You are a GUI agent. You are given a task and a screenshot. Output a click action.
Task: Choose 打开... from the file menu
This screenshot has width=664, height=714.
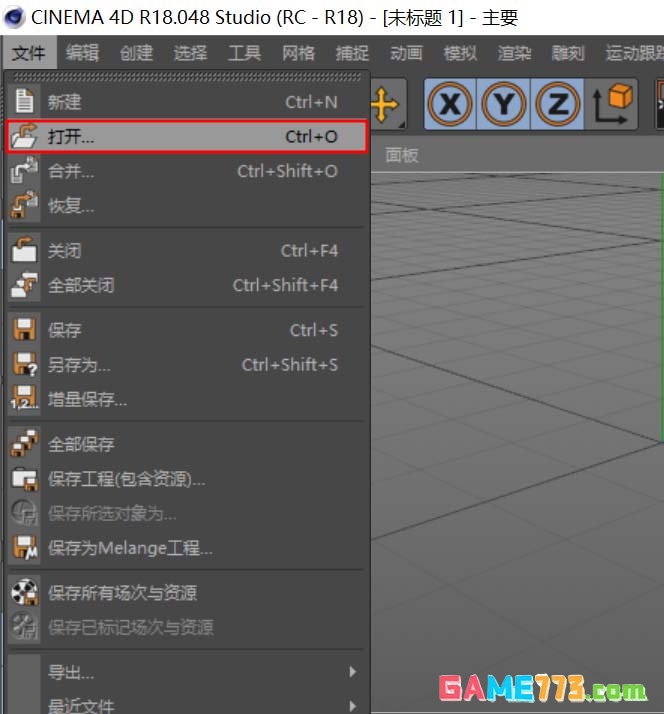tap(186, 136)
